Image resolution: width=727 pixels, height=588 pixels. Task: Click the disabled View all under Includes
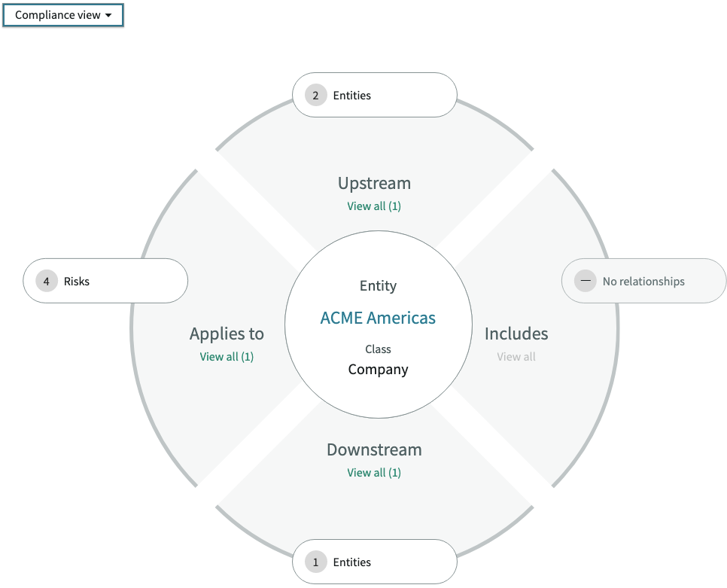coord(516,357)
